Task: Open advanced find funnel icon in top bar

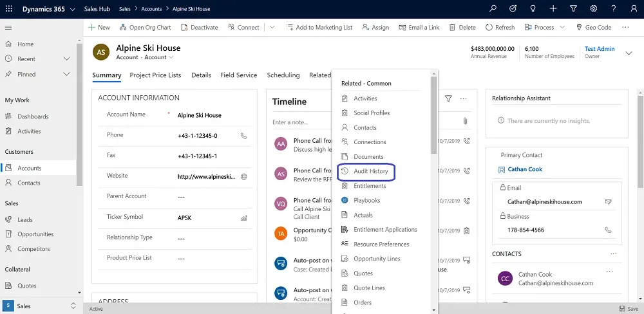Action: [573, 8]
